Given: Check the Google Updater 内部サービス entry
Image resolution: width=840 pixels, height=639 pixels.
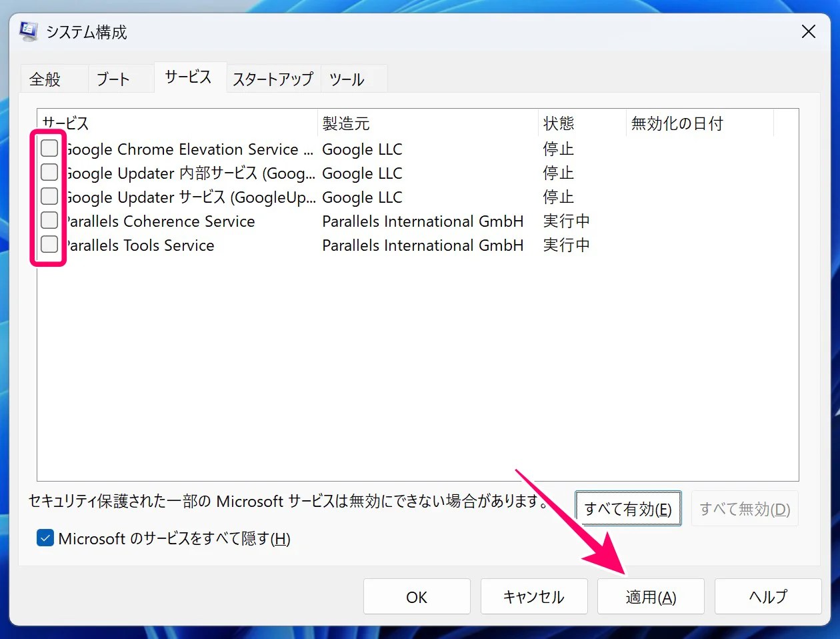Looking at the screenshot, I should [49, 172].
